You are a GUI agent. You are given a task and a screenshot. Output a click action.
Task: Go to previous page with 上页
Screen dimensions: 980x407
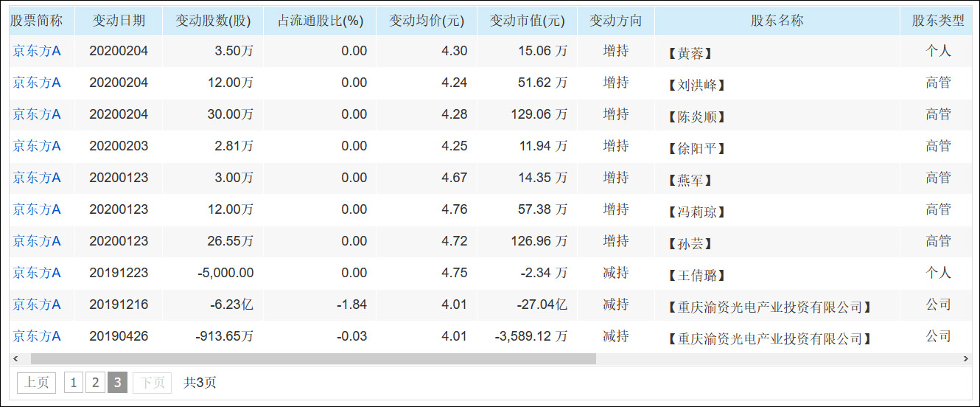(x=36, y=383)
